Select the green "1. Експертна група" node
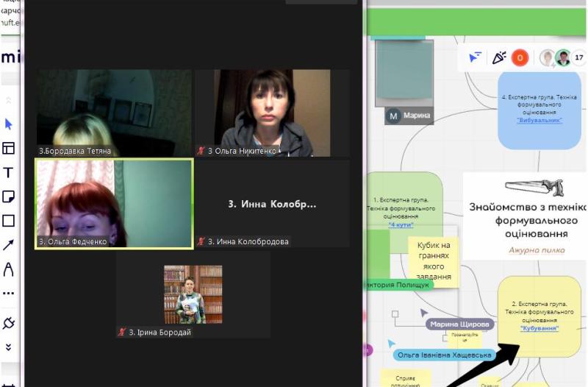588x387 pixels. click(x=404, y=212)
